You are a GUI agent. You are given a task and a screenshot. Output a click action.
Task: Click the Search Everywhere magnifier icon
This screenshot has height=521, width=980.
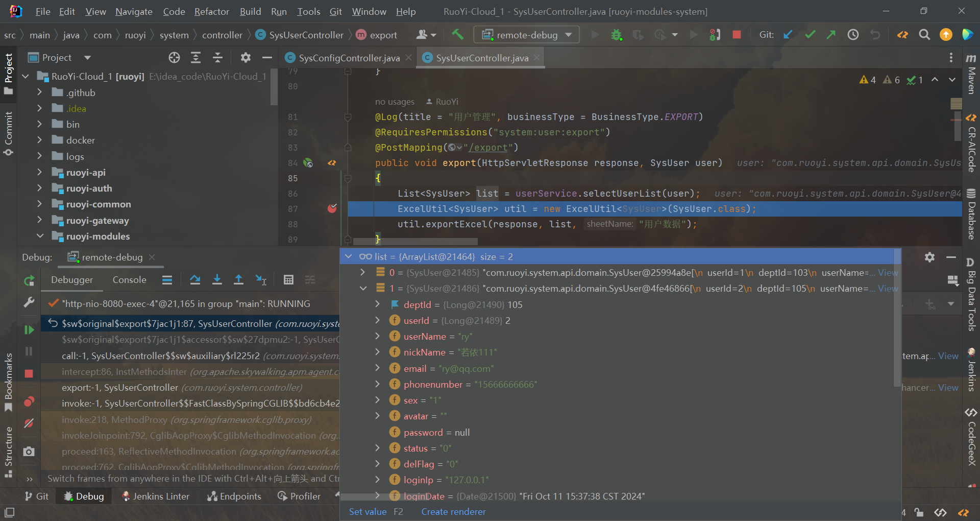[924, 35]
